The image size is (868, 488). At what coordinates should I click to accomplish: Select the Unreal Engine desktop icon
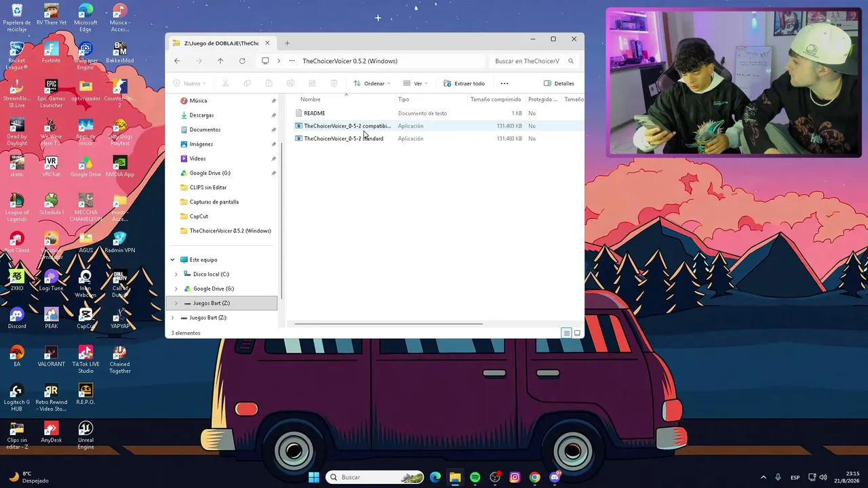click(85, 436)
